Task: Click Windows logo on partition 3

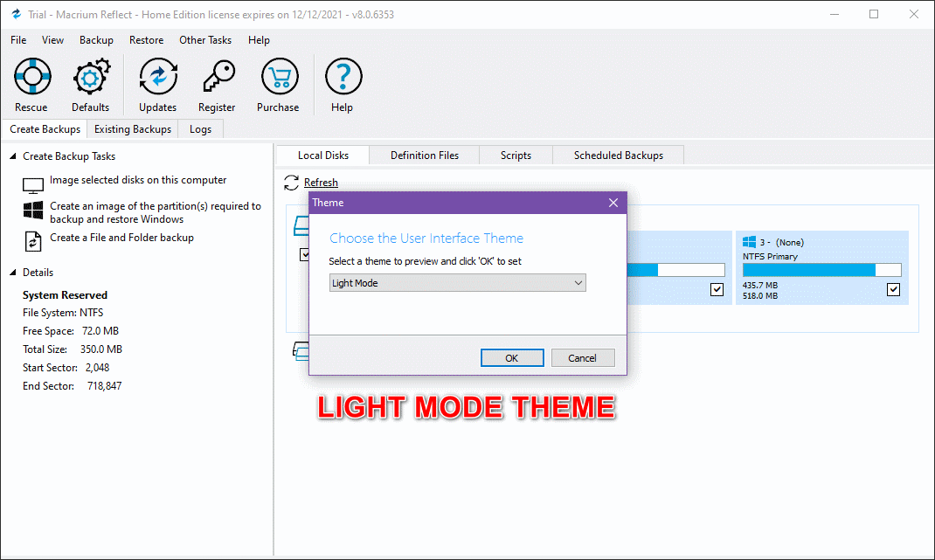Action: coord(749,242)
